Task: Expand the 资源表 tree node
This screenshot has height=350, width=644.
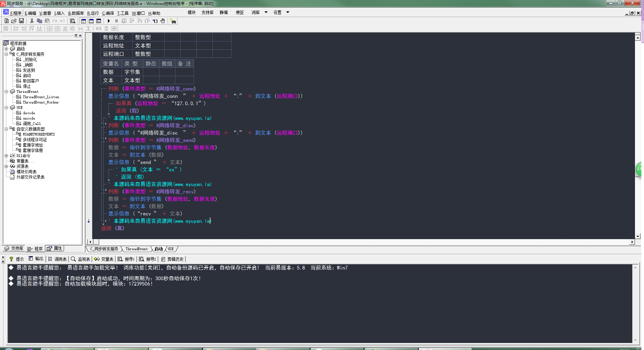Action: 6,166
